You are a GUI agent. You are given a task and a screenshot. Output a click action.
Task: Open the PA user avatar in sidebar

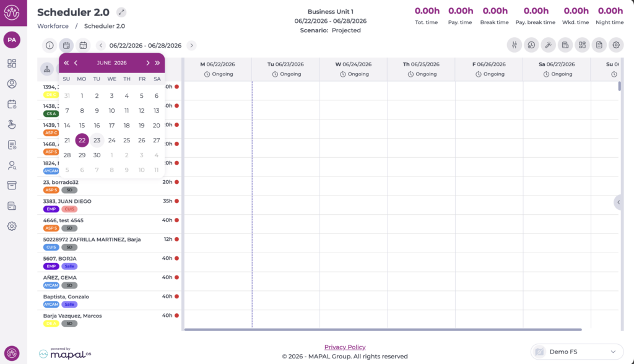coord(12,40)
